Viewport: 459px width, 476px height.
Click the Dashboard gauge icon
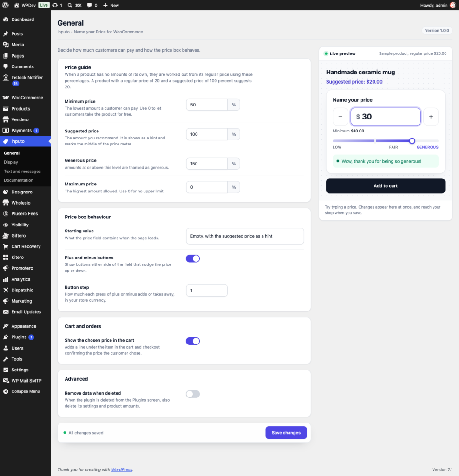(6, 20)
